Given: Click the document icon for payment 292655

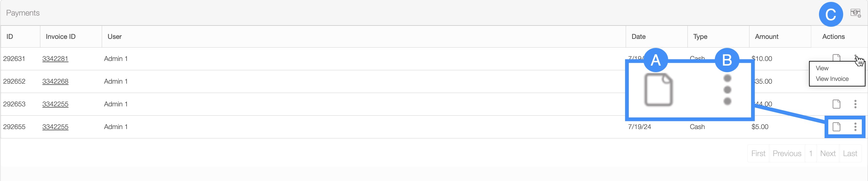Looking at the screenshot, I should coord(836,127).
